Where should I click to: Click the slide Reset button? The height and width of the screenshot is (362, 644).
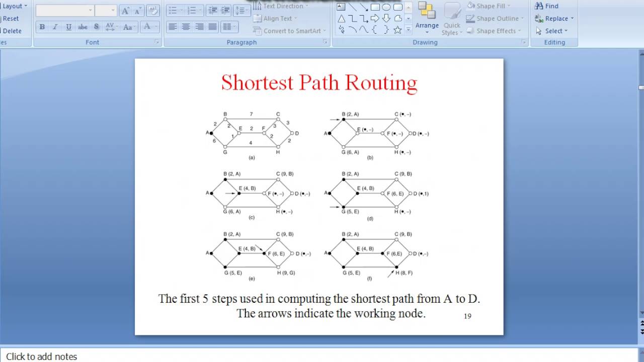(10, 19)
